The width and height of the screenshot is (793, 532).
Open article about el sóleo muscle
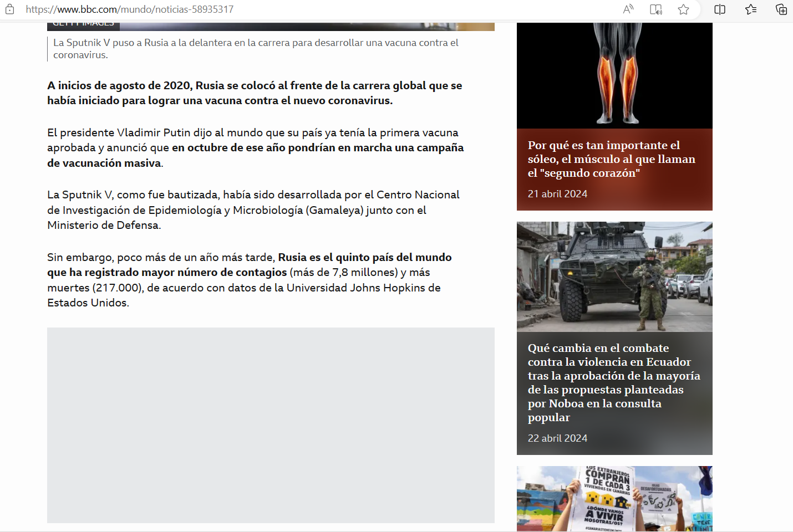(612, 159)
